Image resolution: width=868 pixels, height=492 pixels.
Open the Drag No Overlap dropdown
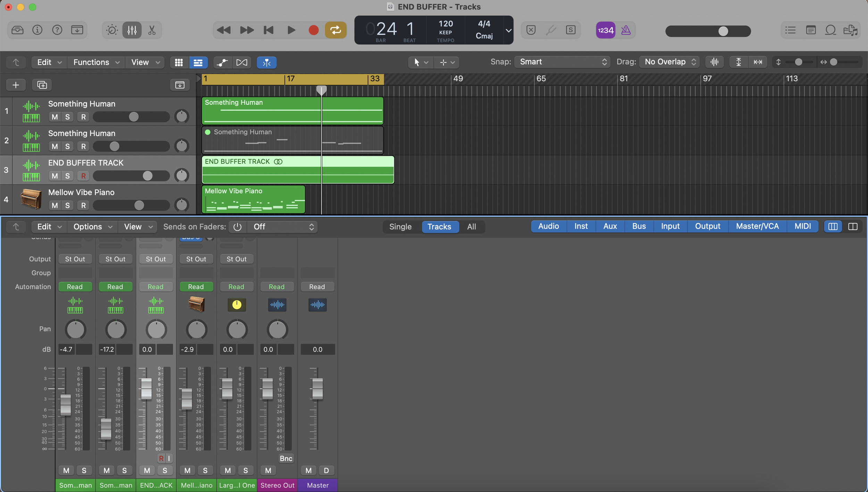pyautogui.click(x=670, y=62)
